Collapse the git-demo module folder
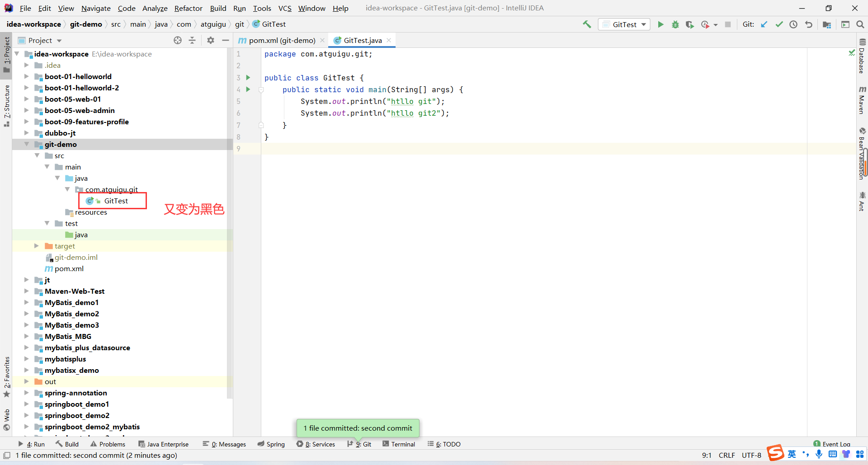Viewport: 868px width, 465px height. click(x=27, y=144)
